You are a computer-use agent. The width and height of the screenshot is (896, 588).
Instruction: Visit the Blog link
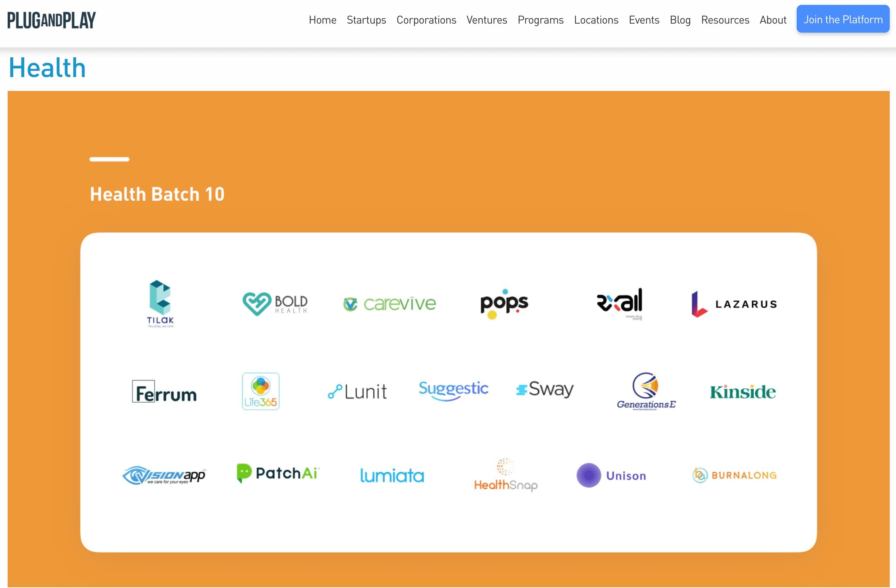pyautogui.click(x=680, y=20)
